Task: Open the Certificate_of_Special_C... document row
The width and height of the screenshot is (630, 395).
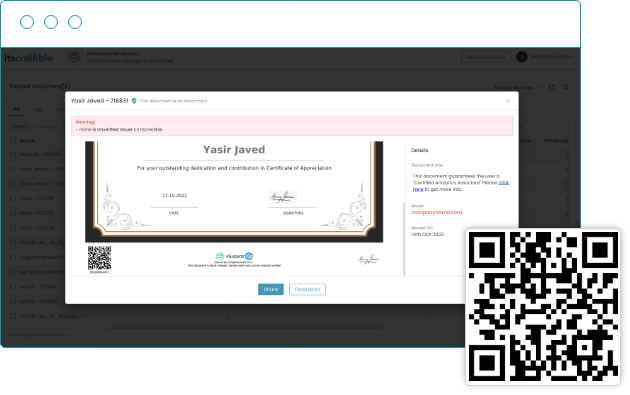Action: (54, 316)
